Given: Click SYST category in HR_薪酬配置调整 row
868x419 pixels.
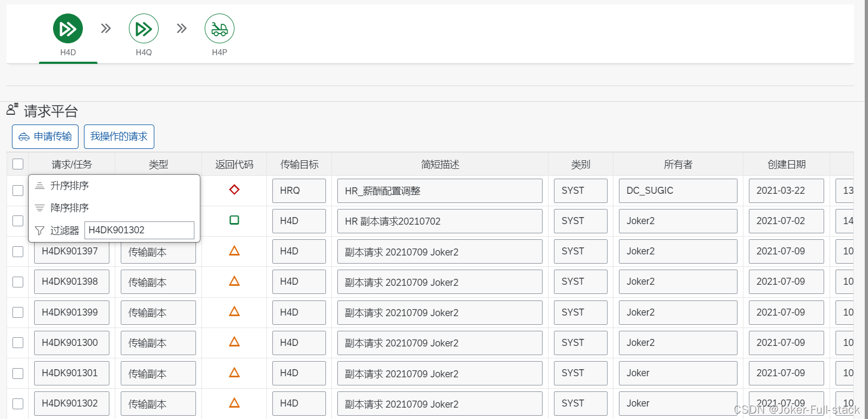Looking at the screenshot, I should click(580, 191).
